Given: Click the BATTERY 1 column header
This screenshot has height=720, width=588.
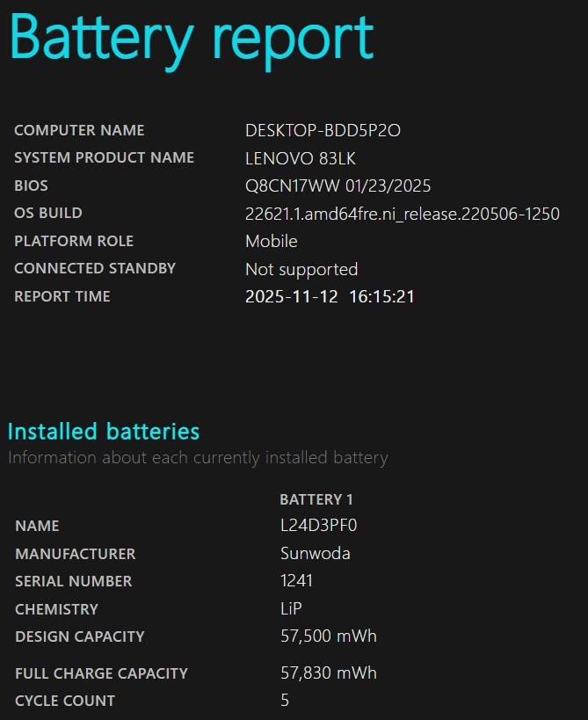Looking at the screenshot, I should point(316,499).
